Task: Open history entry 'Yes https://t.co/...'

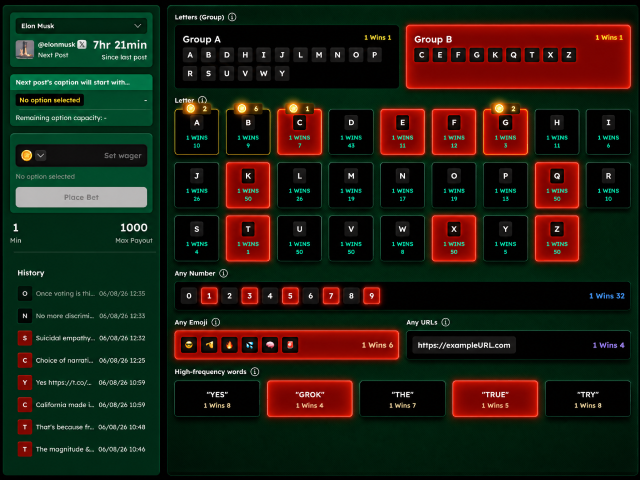Action: tap(81, 382)
